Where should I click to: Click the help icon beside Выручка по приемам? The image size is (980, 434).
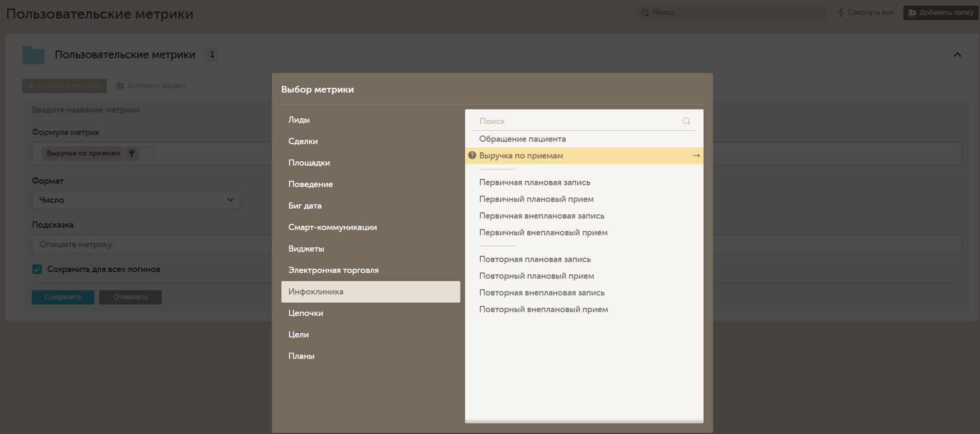(472, 156)
